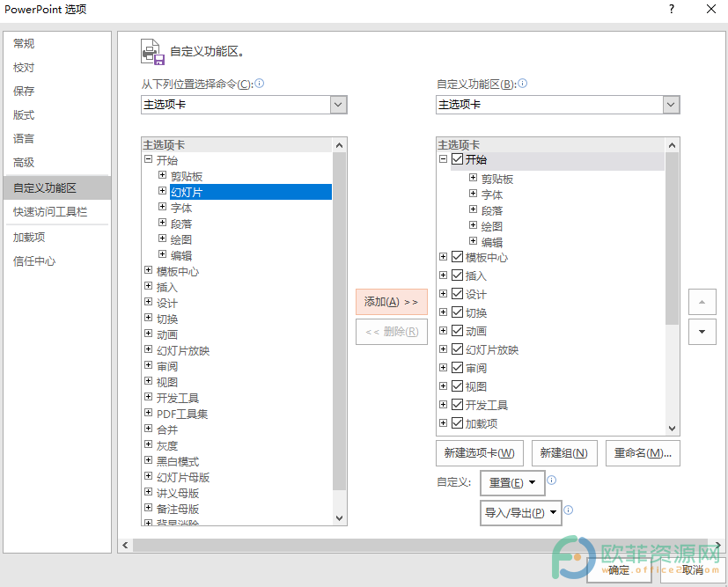Click the 新建选项卡(W) button

pos(480,453)
